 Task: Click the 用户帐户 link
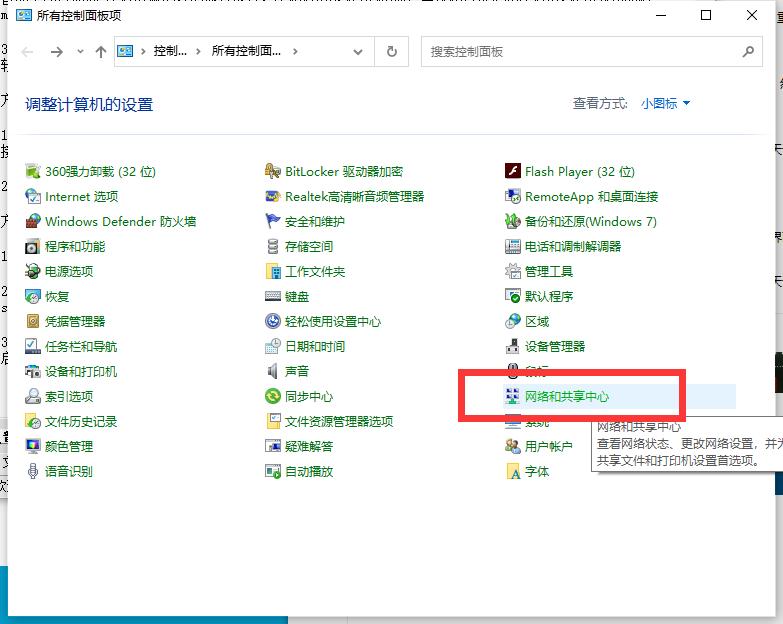pyautogui.click(x=548, y=447)
